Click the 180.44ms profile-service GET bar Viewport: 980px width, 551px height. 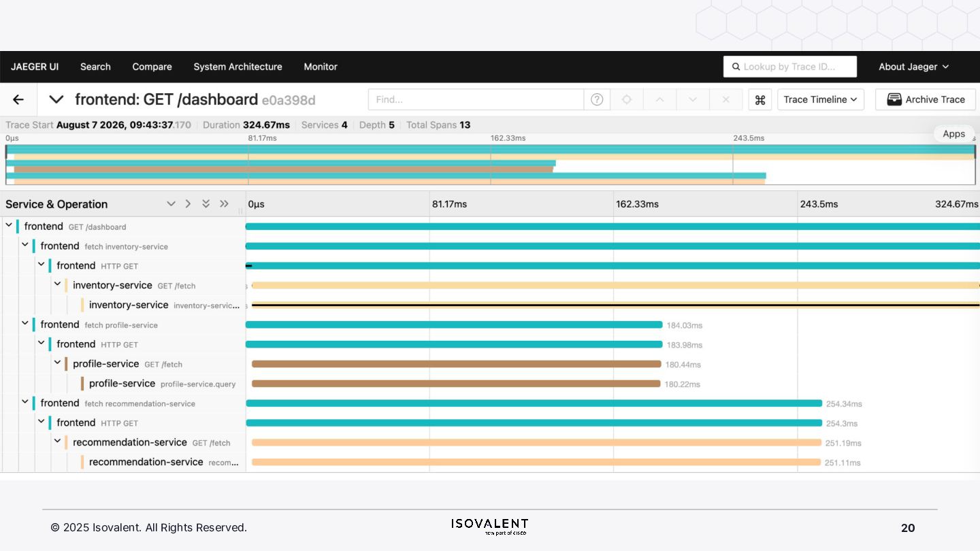click(457, 364)
